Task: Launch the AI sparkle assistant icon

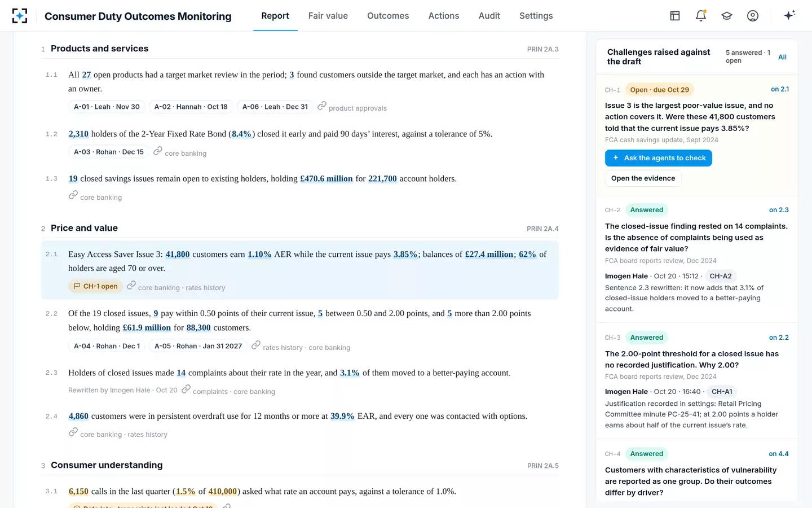Action: [x=789, y=15]
